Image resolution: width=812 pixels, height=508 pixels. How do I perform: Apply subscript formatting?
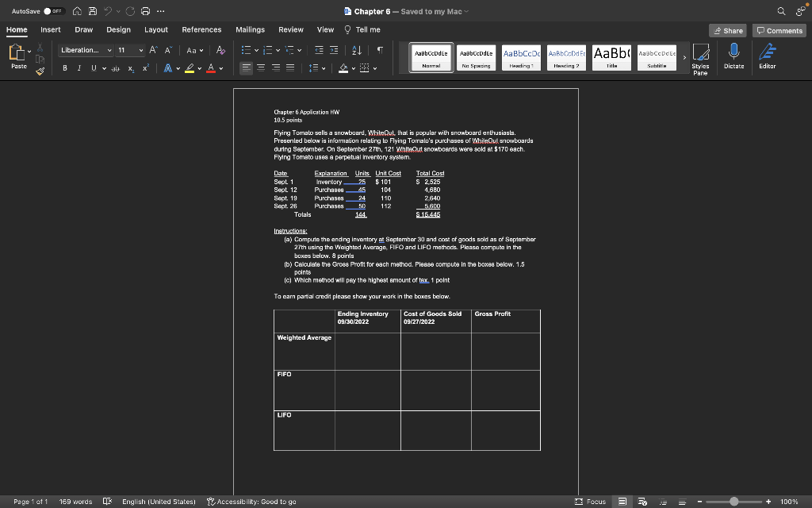point(131,68)
